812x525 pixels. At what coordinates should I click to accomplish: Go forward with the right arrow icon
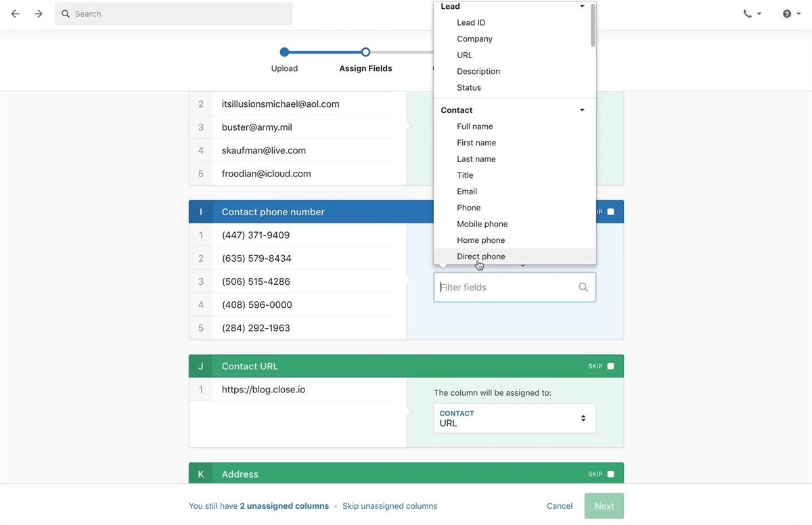(x=39, y=14)
